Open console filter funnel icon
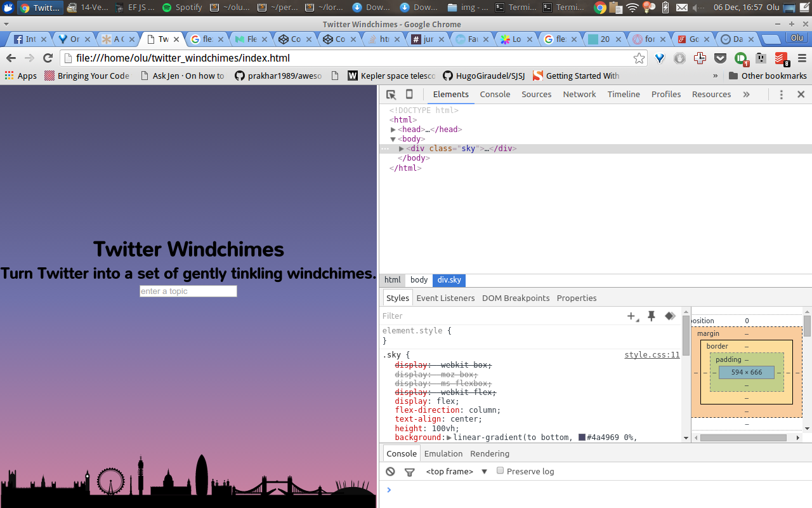 pos(410,472)
